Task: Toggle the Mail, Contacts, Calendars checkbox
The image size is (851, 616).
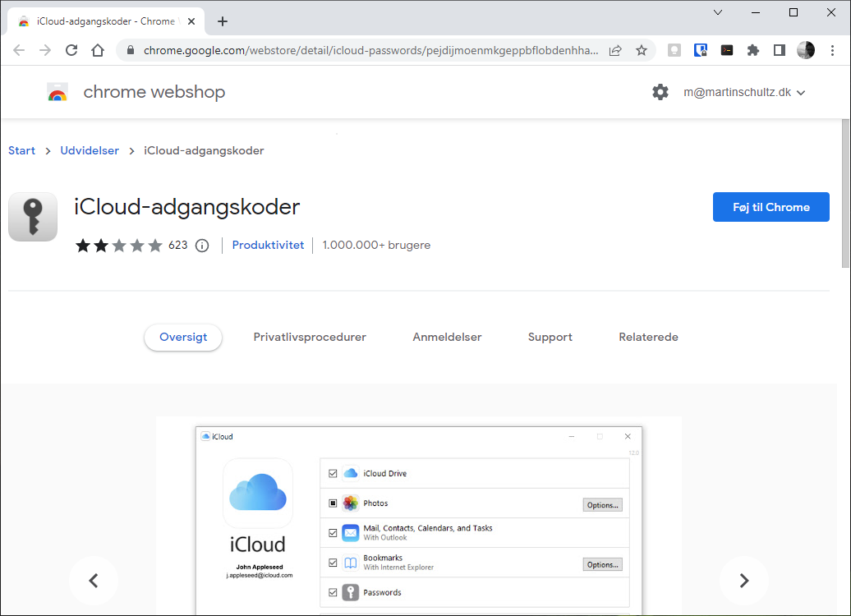Action: coord(333,533)
